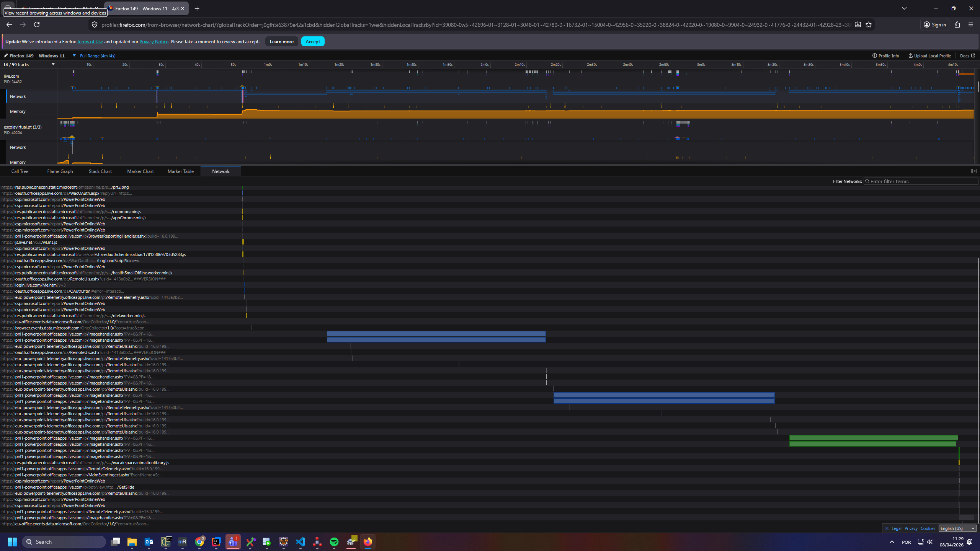Screen dimensions: 980x551
Task: Open the zoom-range menu arrow beside Full Range
Action: coord(74,56)
